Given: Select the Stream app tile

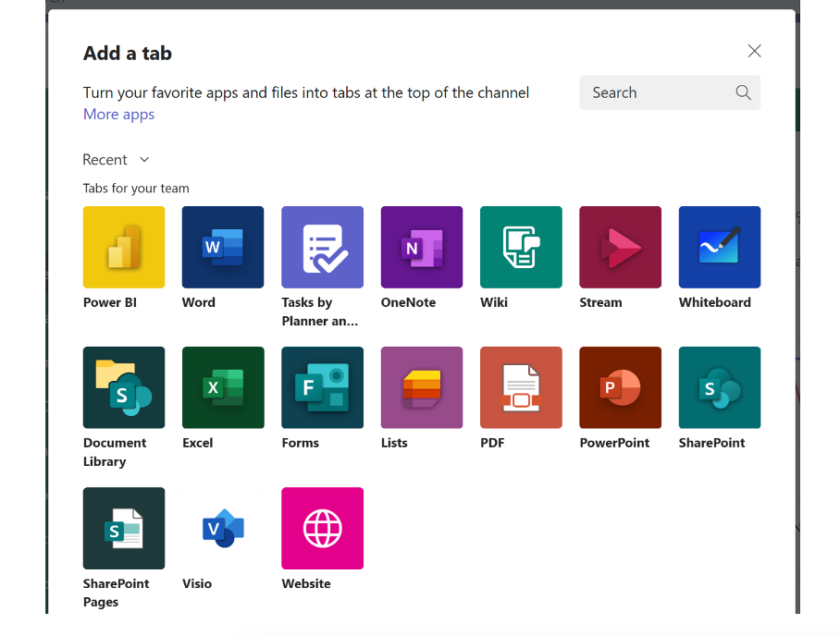Looking at the screenshot, I should (x=621, y=248).
